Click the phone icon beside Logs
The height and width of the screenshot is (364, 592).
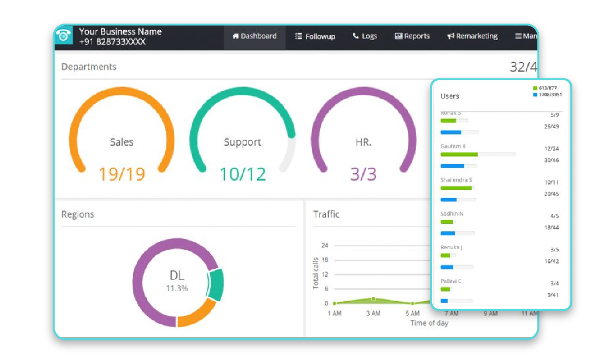point(355,36)
